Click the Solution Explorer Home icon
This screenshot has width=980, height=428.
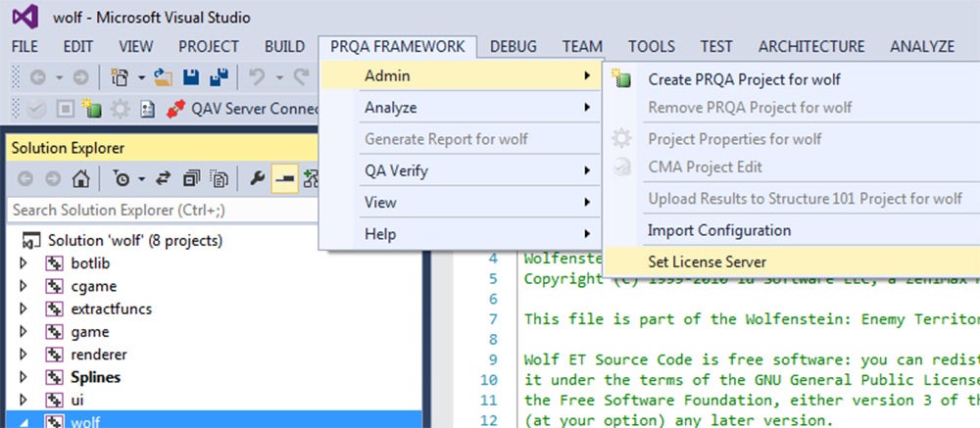[x=80, y=179]
